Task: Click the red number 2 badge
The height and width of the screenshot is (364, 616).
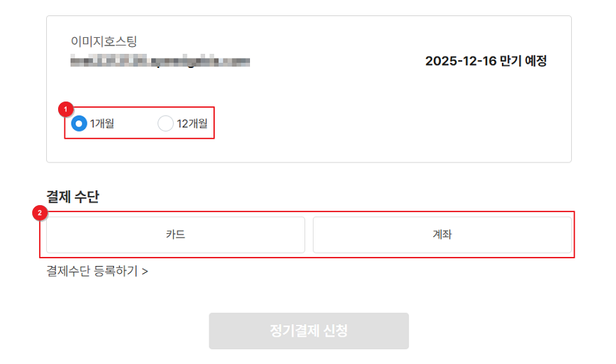Action: tap(41, 213)
